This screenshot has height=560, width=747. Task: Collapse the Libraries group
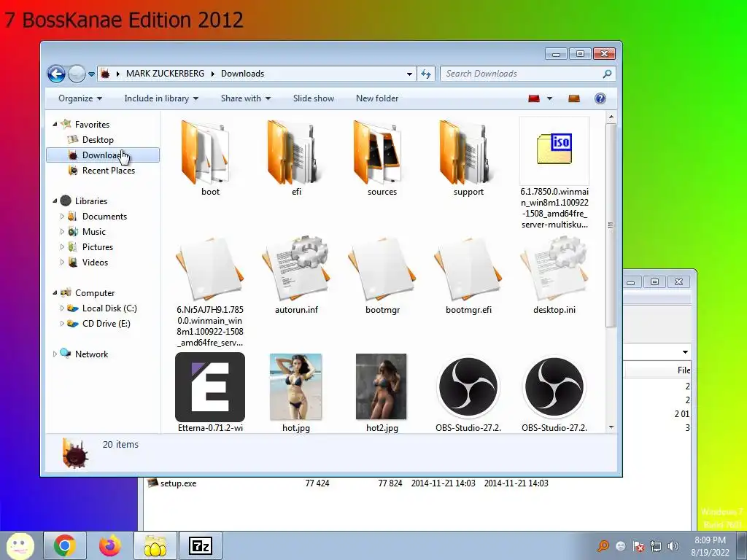click(55, 201)
